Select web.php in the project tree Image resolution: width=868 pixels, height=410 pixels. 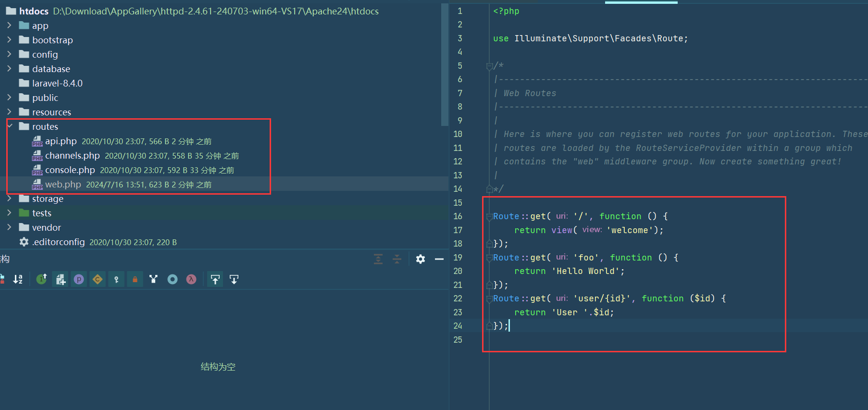63,185
